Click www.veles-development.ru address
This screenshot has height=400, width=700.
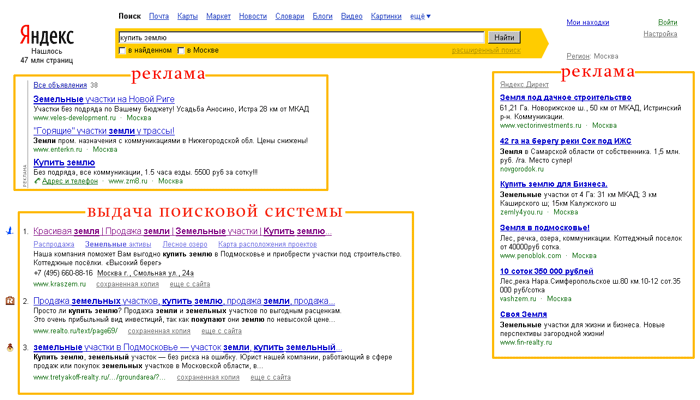point(75,118)
